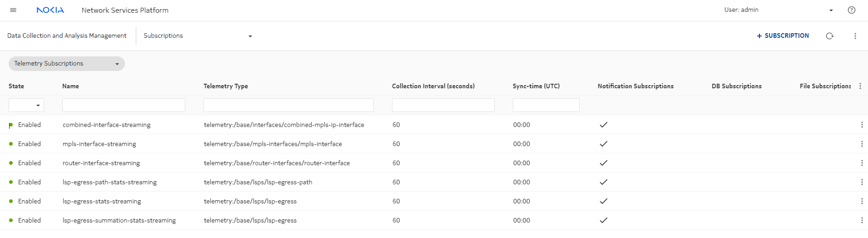Click the refresh subscriptions icon
868x238 pixels.
(829, 36)
